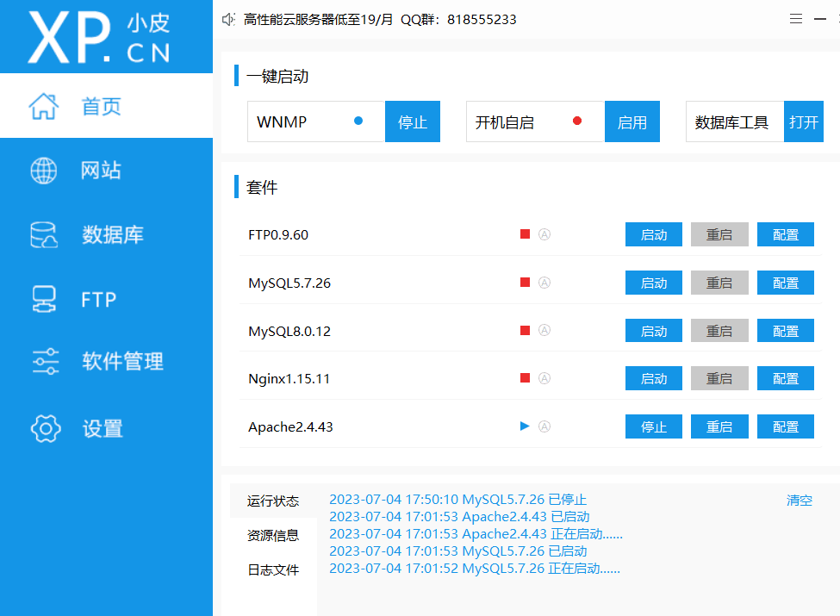
Task: Click the red 开机自启 status dot
Action: [x=577, y=121]
